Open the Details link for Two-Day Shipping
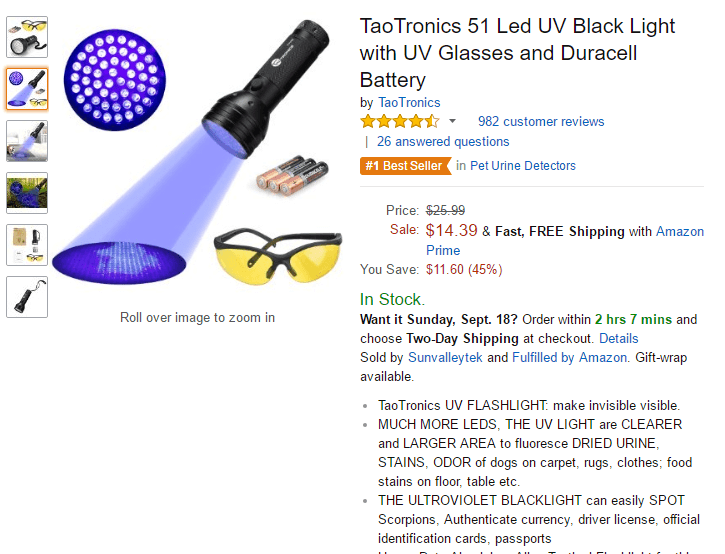 [618, 339]
